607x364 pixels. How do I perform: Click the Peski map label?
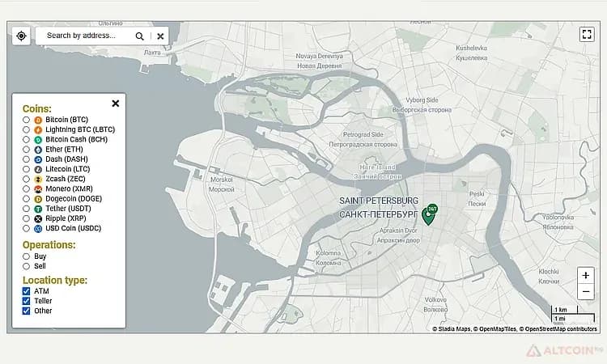(x=477, y=194)
